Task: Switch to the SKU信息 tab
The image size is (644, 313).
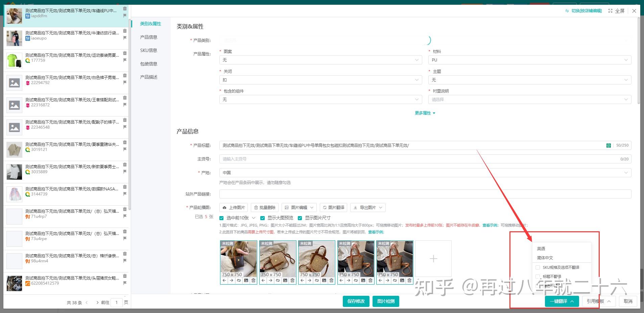Action: tap(149, 50)
